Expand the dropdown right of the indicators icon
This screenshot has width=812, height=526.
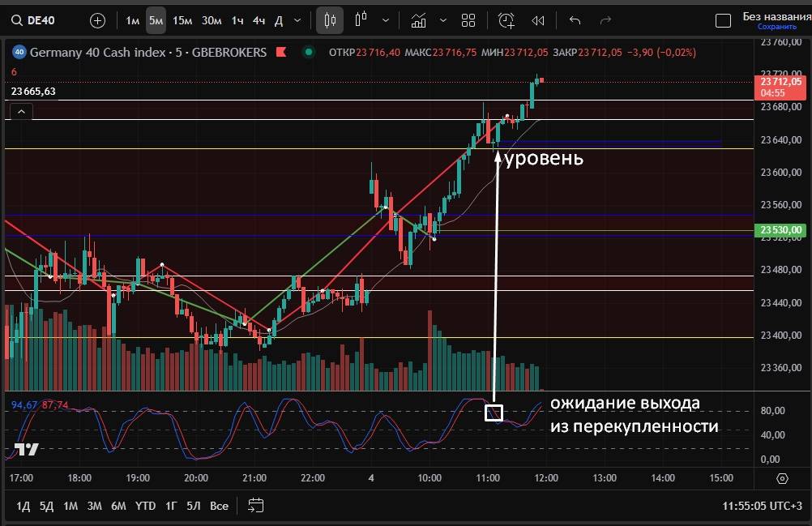442,20
